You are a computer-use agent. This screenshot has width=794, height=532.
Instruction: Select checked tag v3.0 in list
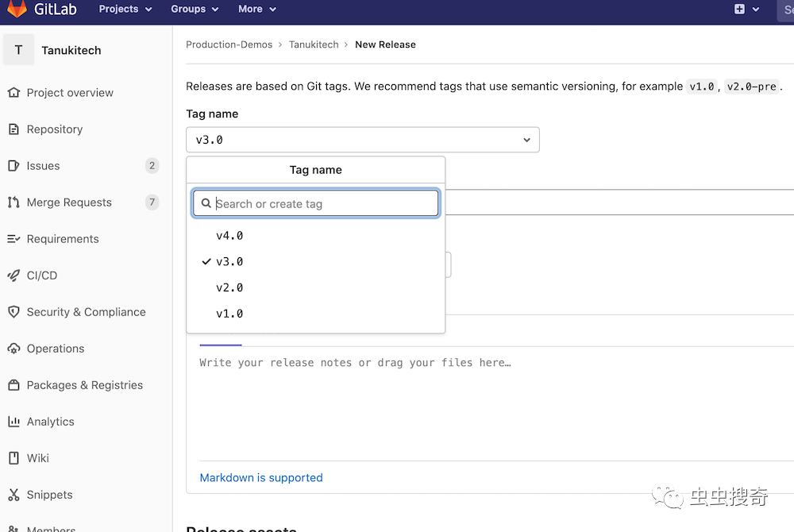[315, 262]
